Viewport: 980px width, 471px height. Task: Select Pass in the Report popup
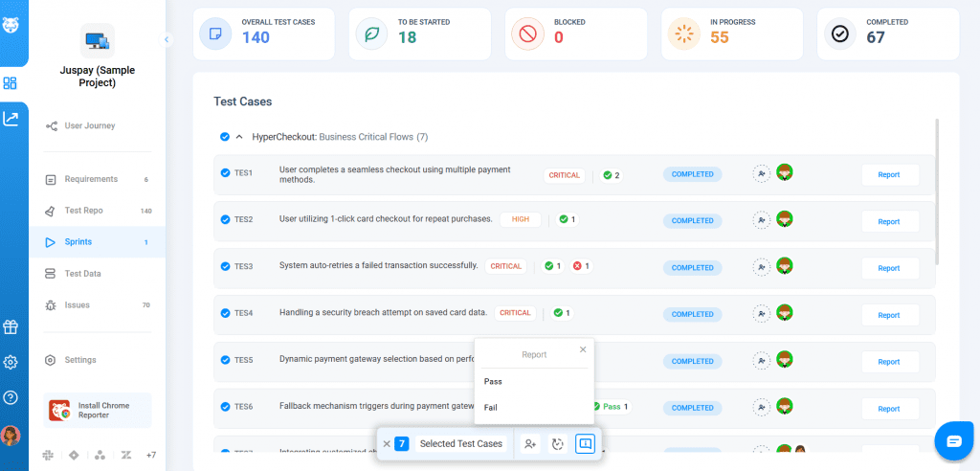coord(493,382)
